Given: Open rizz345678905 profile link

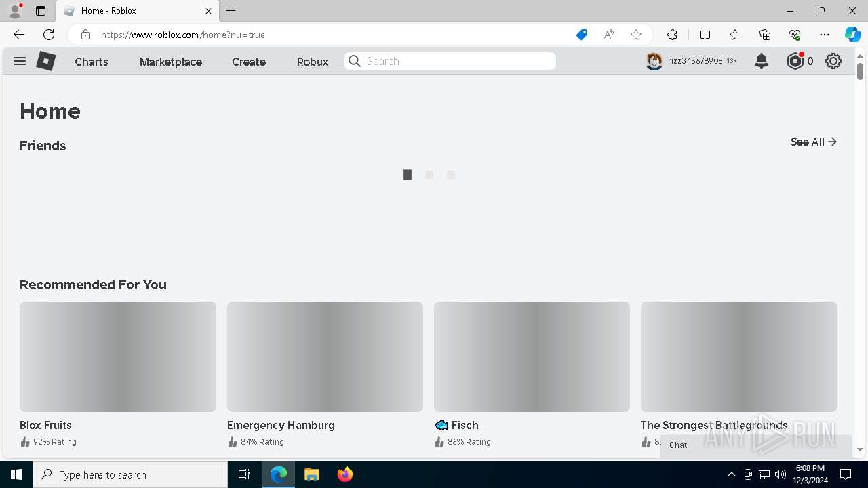Looking at the screenshot, I should pos(695,61).
